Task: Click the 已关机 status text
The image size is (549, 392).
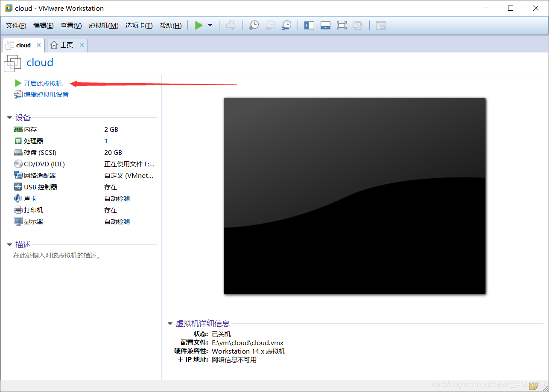Action: [x=222, y=334]
